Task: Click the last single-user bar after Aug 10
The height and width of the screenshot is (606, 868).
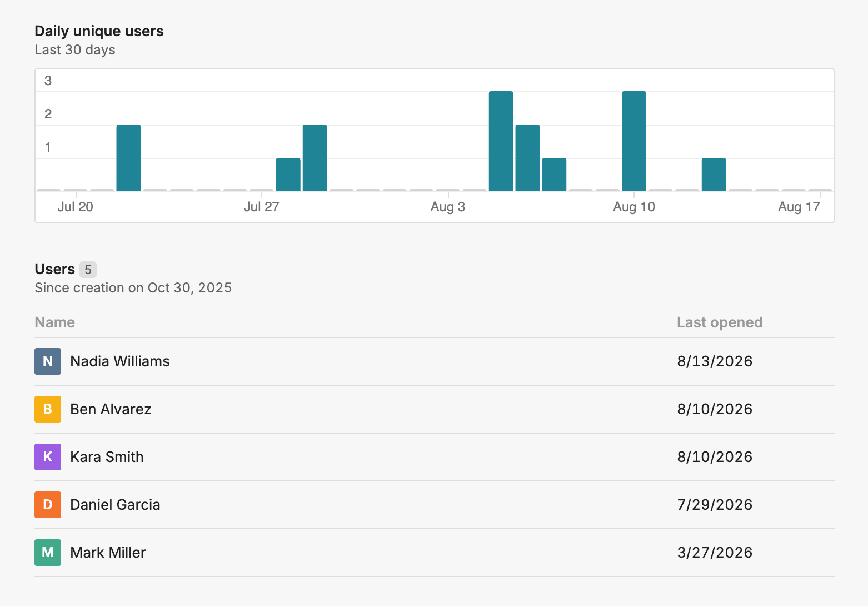Action: point(714,175)
